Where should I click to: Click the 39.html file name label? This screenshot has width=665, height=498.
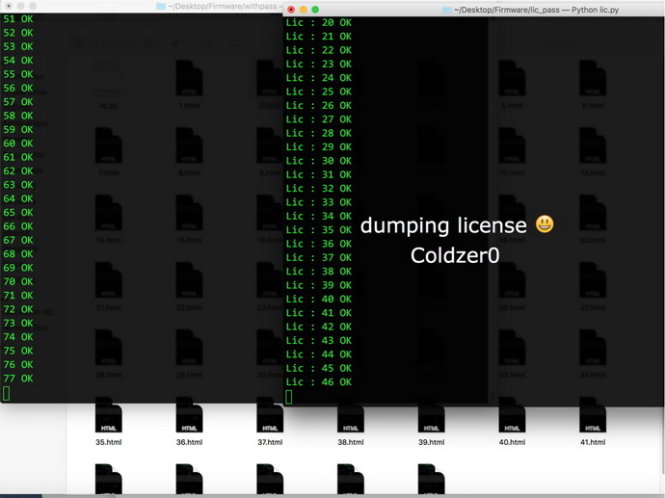click(431, 442)
